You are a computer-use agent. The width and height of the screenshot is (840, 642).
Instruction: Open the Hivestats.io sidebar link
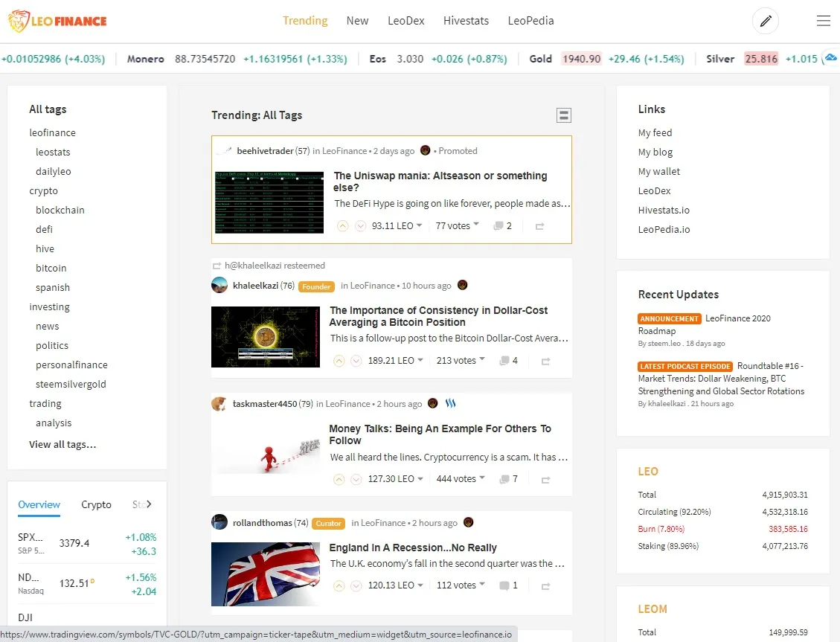point(664,211)
